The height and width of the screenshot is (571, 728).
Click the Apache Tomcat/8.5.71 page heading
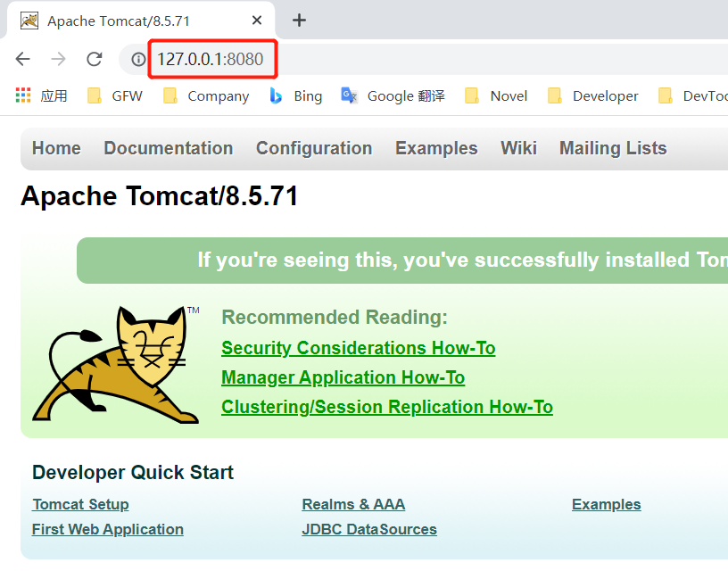click(x=159, y=196)
